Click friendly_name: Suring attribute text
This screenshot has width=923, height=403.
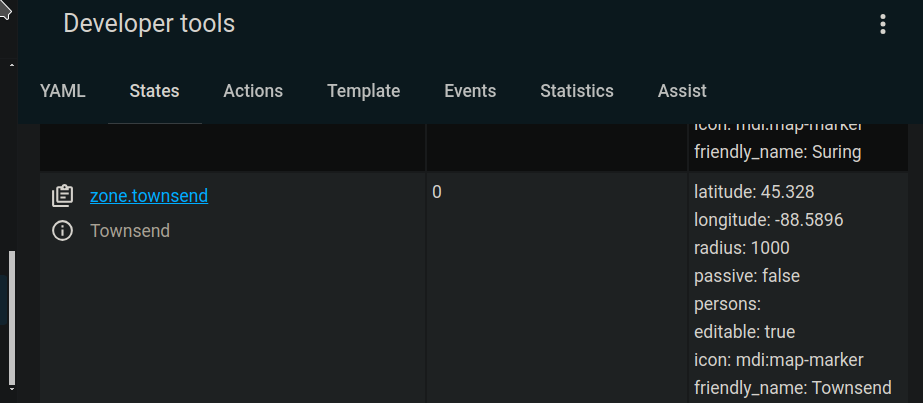(777, 153)
